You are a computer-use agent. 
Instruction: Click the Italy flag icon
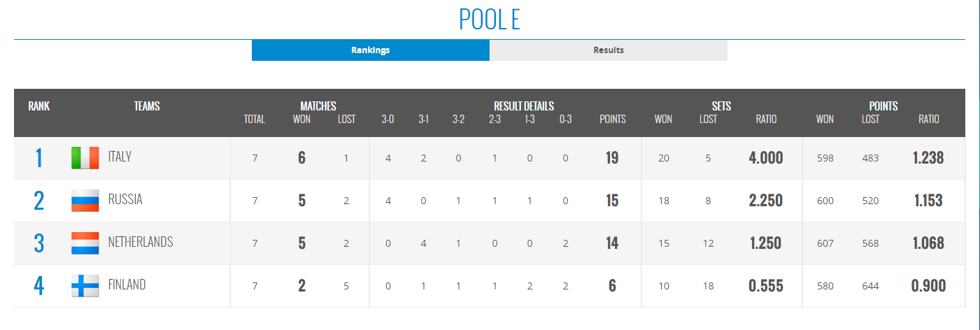point(85,158)
